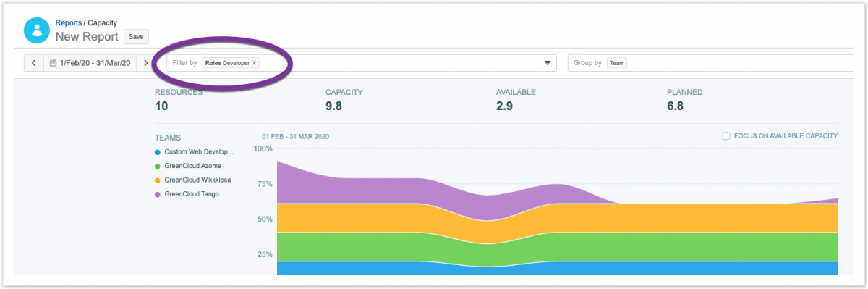Go to next date range arrow
This screenshot has width=868, height=289.
pos(145,63)
